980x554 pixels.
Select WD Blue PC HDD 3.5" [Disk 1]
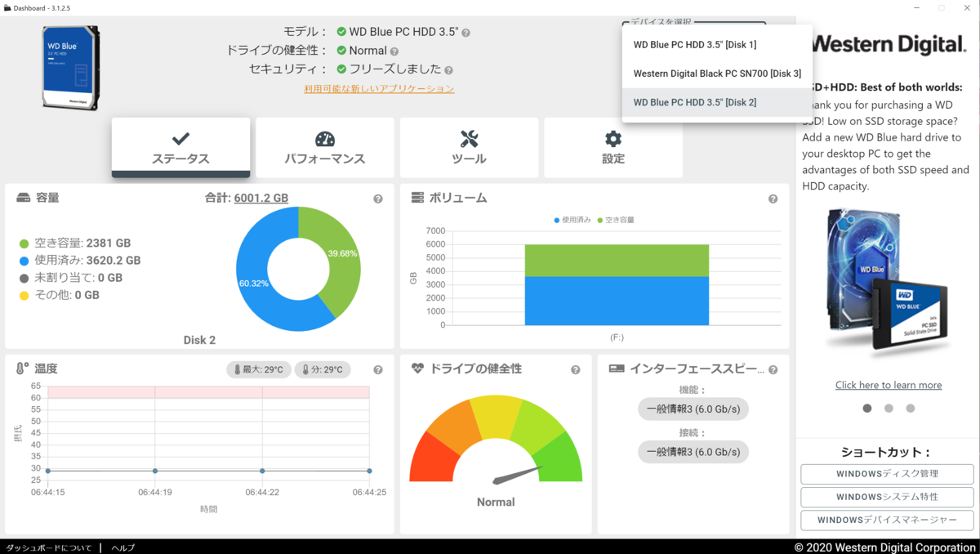tap(717, 45)
